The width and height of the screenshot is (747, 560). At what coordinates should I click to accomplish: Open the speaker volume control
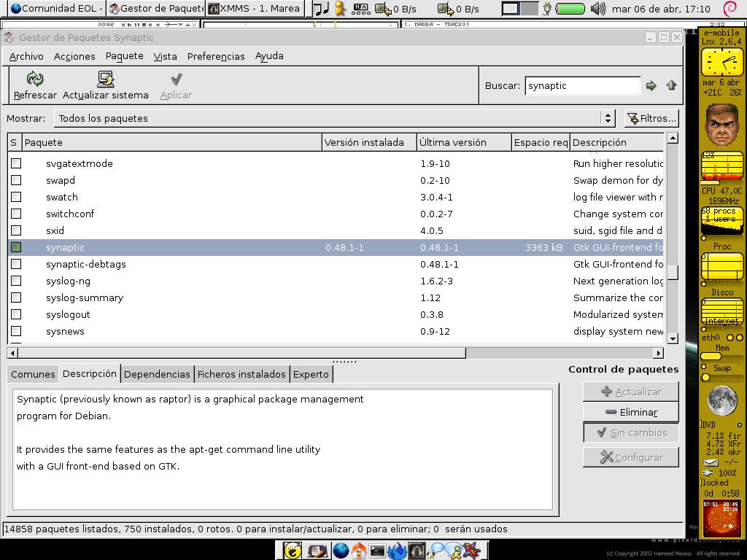click(598, 9)
